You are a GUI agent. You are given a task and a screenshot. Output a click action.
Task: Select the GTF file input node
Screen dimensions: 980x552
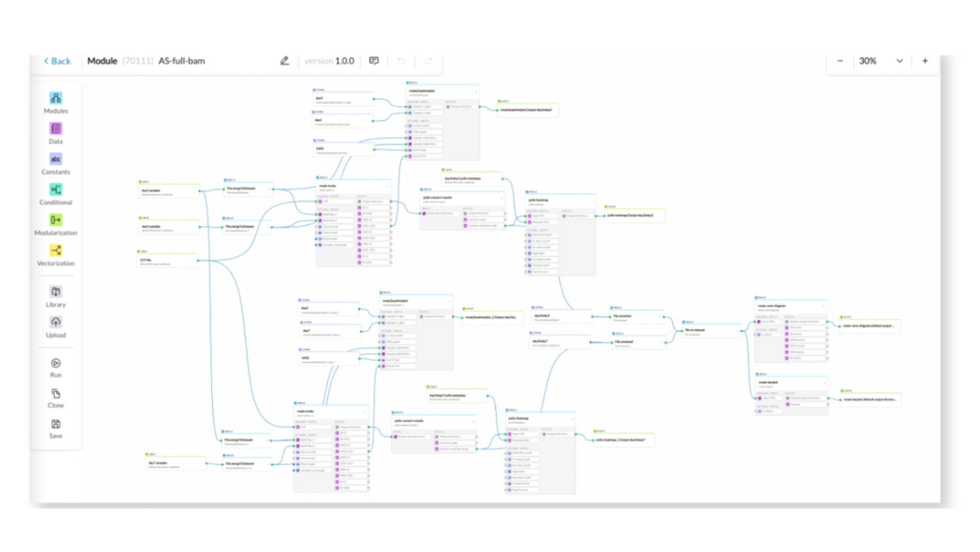(167, 261)
